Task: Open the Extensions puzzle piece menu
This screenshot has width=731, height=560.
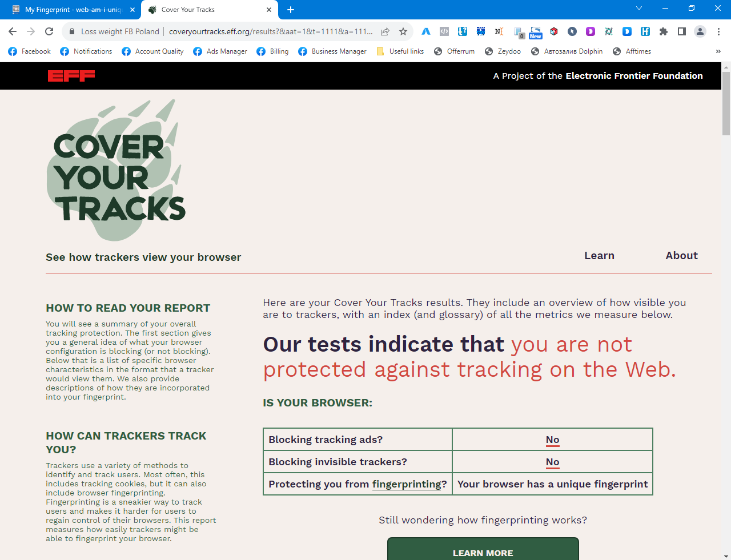Action: [663, 32]
